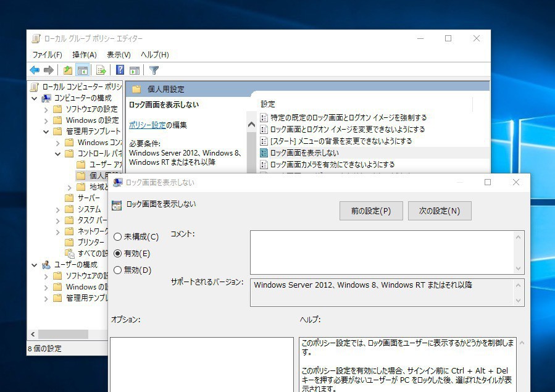Screen dimensions: 555x392
Task: Open the 操作(A) menu
Action: (x=84, y=54)
